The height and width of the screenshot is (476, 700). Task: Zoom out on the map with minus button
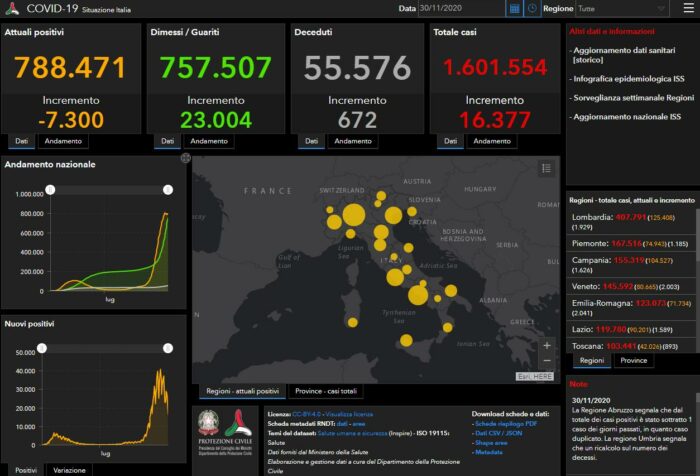[546, 361]
